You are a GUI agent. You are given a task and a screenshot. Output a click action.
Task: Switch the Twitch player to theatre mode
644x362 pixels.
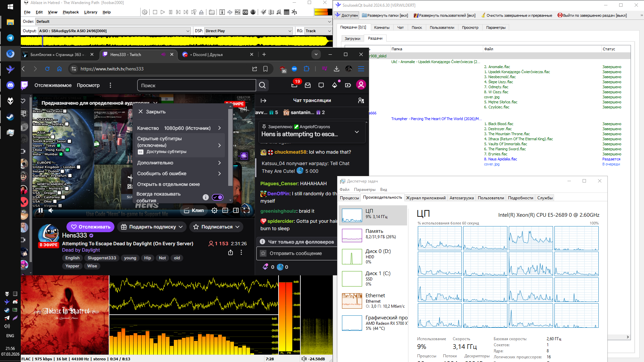(236, 210)
